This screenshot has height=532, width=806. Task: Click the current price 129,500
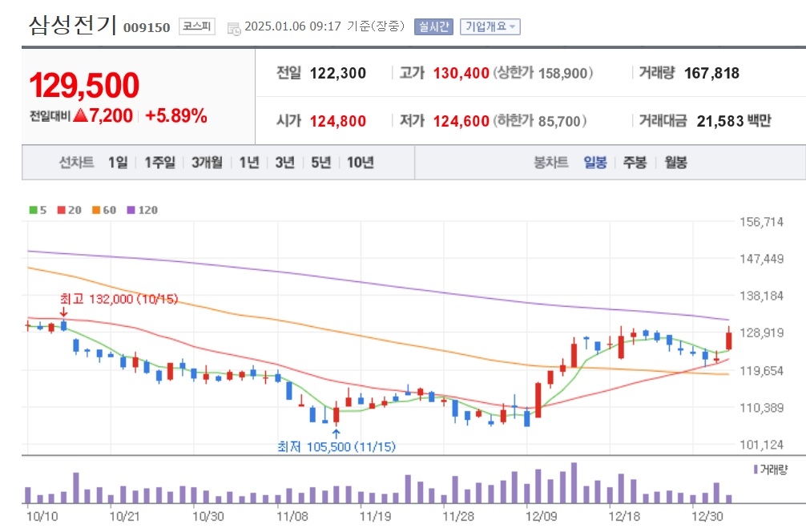pyautogui.click(x=84, y=85)
